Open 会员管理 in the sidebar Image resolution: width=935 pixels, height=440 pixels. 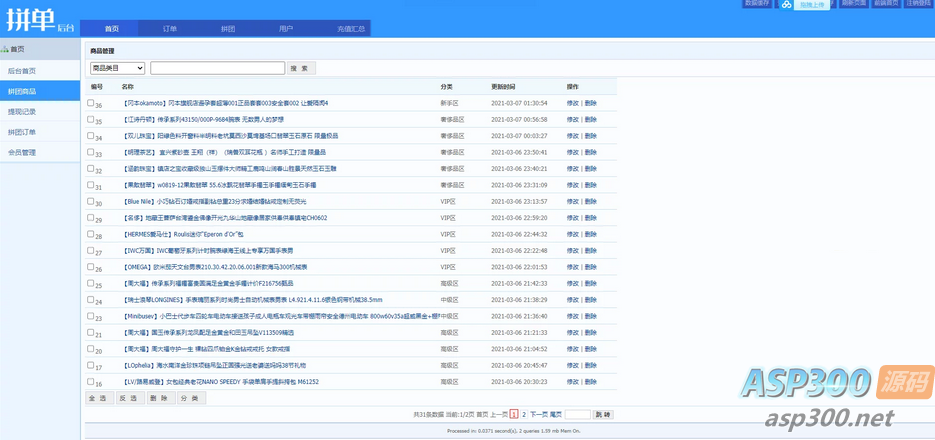[x=22, y=153]
